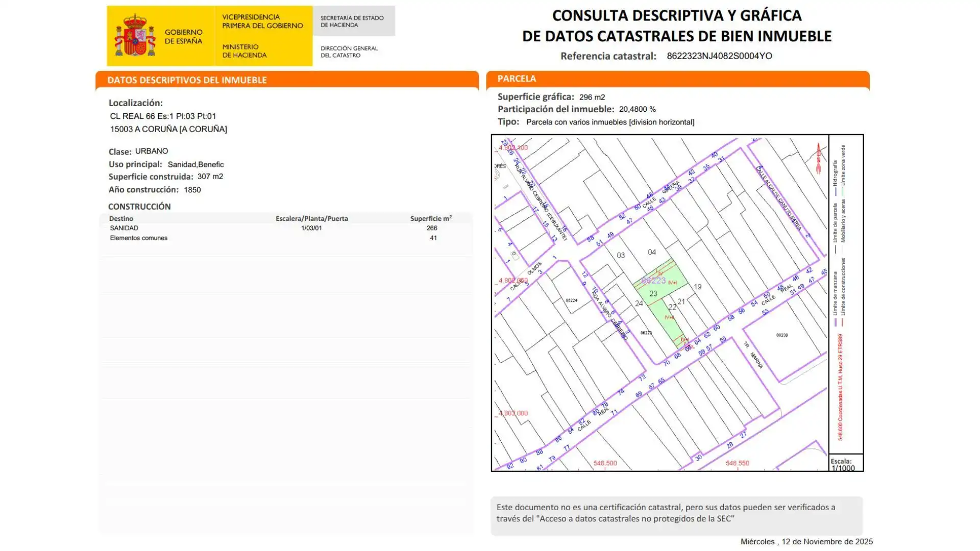Click the 'Elementos comunes' row
980x551 pixels.
click(x=286, y=238)
